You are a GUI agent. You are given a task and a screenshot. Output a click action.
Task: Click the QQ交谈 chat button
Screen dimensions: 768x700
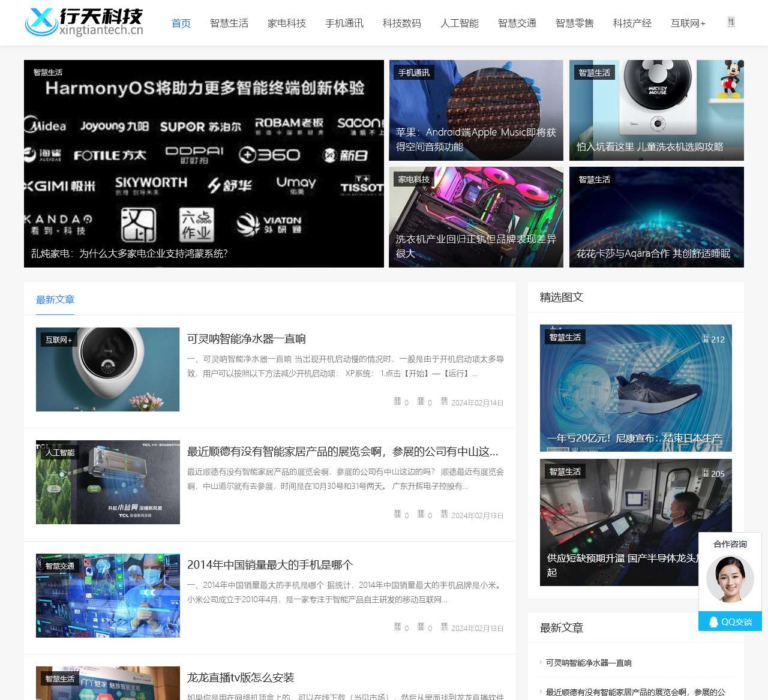tap(730, 621)
